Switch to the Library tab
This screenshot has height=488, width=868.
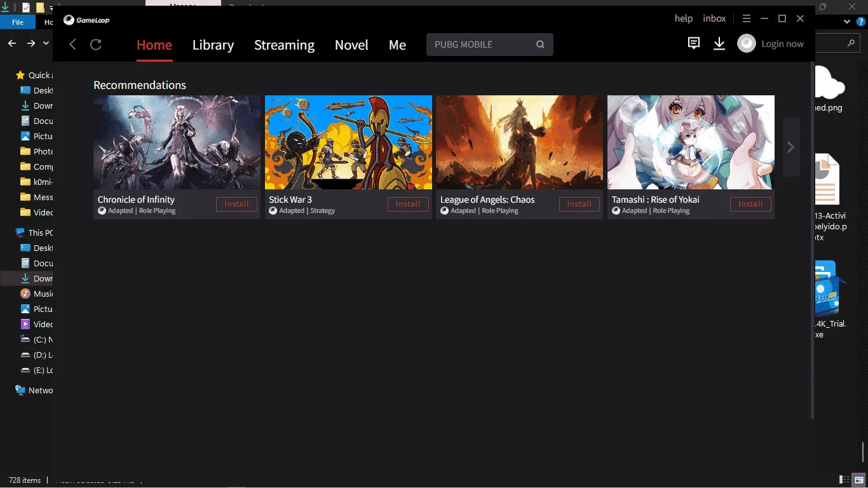tap(213, 44)
